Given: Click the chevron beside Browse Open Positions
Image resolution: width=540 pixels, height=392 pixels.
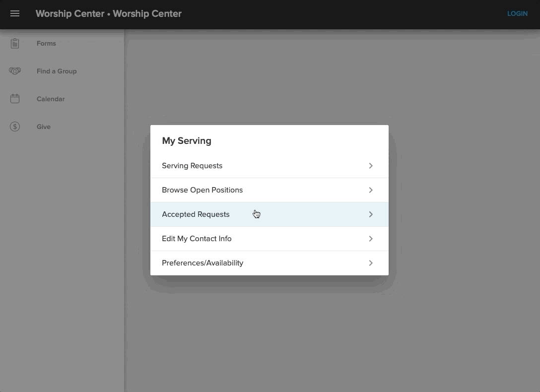Looking at the screenshot, I should [371, 190].
